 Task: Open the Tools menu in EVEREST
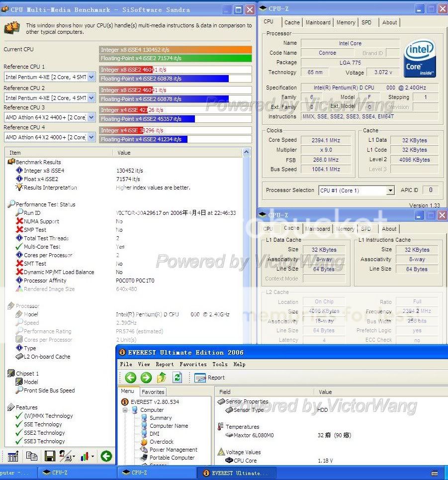(220, 364)
